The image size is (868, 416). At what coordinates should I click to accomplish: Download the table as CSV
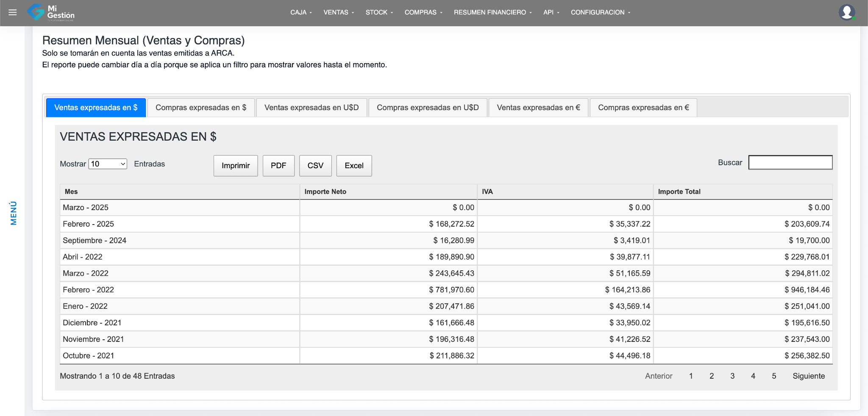(315, 166)
